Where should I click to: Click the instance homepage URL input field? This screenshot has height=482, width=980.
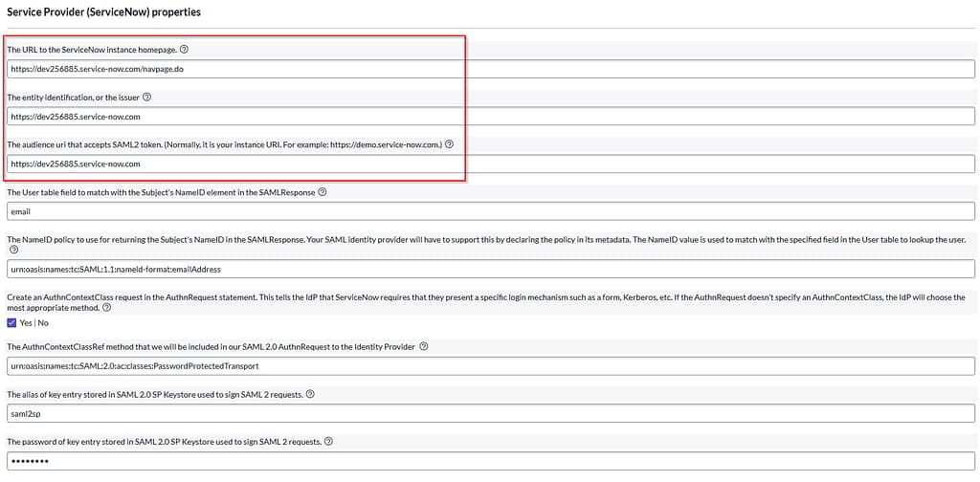(x=491, y=69)
